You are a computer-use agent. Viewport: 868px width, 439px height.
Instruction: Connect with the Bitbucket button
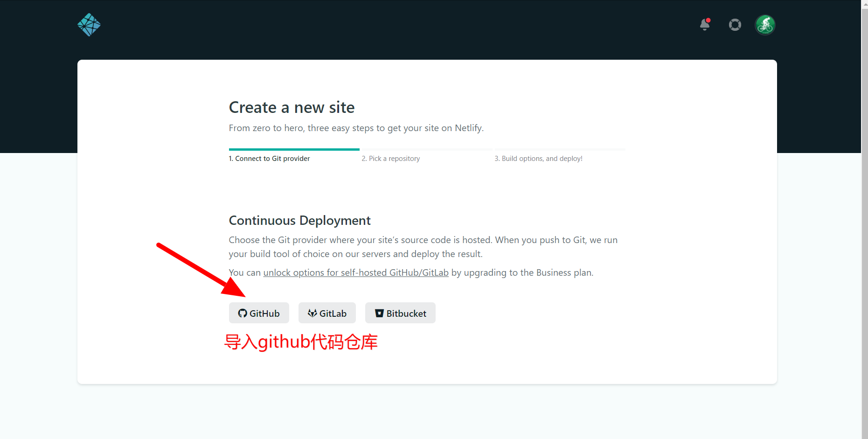[400, 313]
